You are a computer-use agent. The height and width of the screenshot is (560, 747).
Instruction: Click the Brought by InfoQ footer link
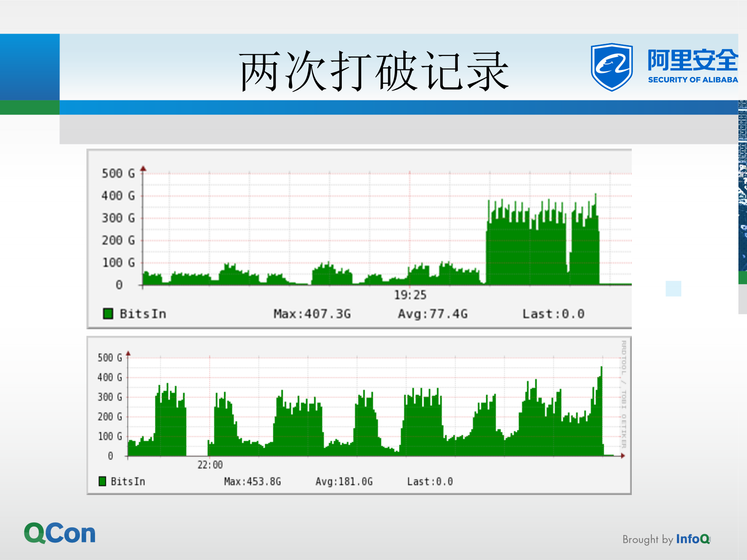point(666,539)
